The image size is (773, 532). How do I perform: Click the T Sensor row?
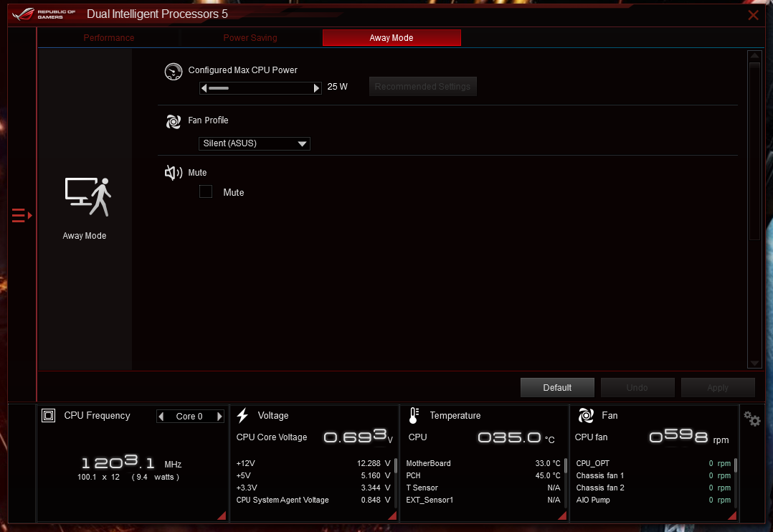483,488
